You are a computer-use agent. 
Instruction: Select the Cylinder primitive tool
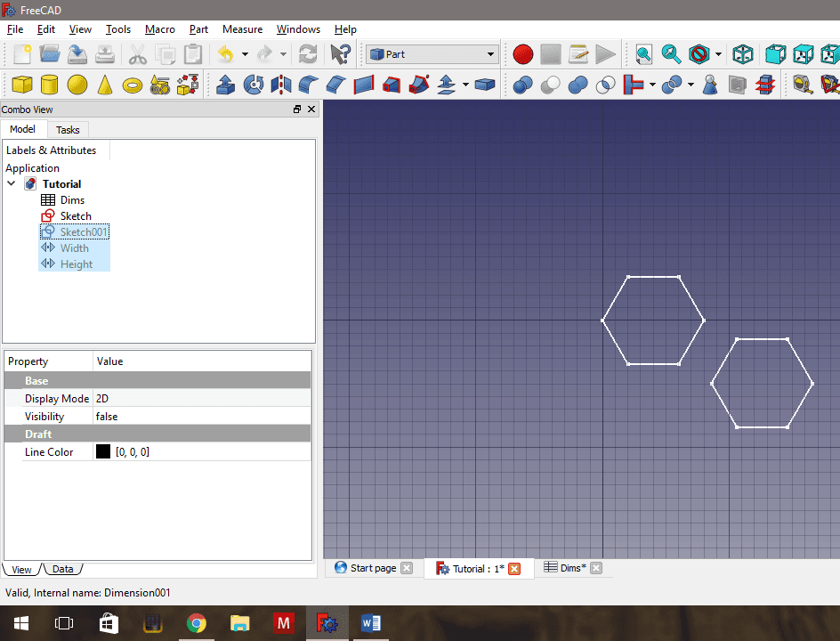51,85
